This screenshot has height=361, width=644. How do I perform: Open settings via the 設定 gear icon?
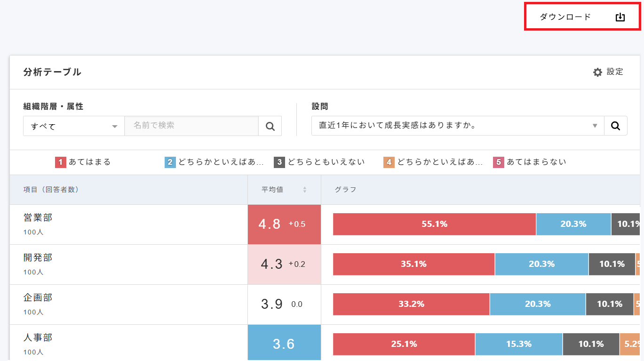597,72
